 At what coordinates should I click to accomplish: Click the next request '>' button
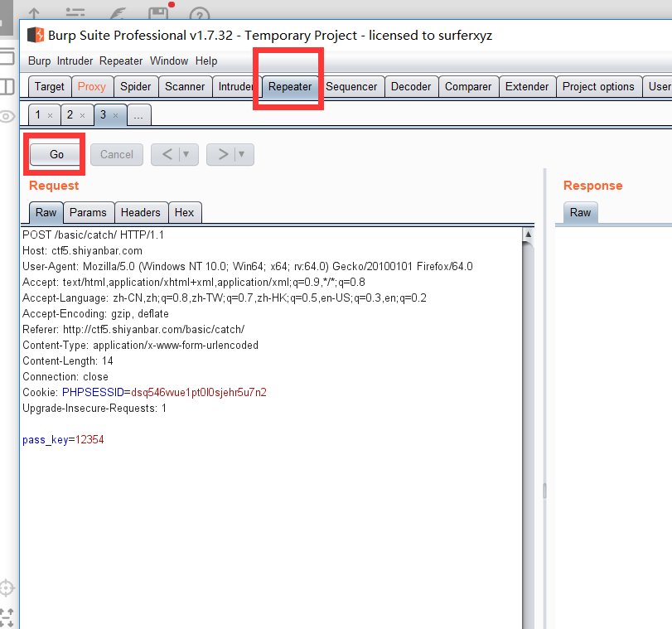[x=223, y=154]
